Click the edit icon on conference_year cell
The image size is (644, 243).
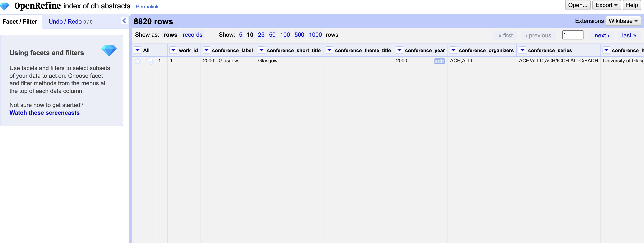coord(439,61)
